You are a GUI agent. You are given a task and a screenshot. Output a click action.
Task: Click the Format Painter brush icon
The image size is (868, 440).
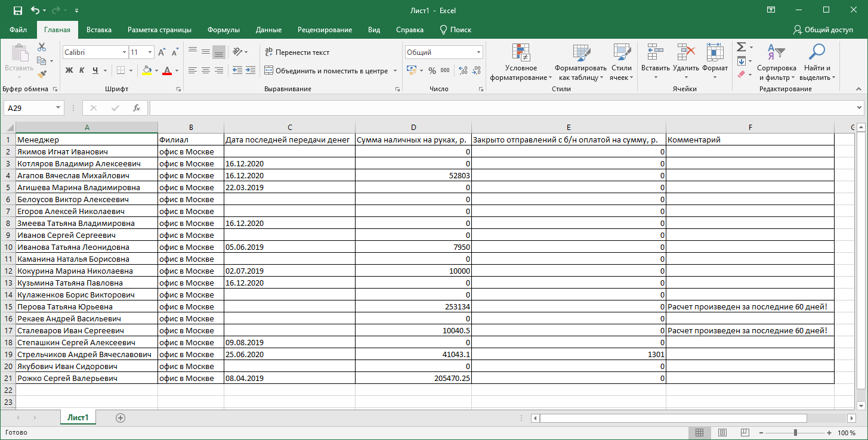41,75
